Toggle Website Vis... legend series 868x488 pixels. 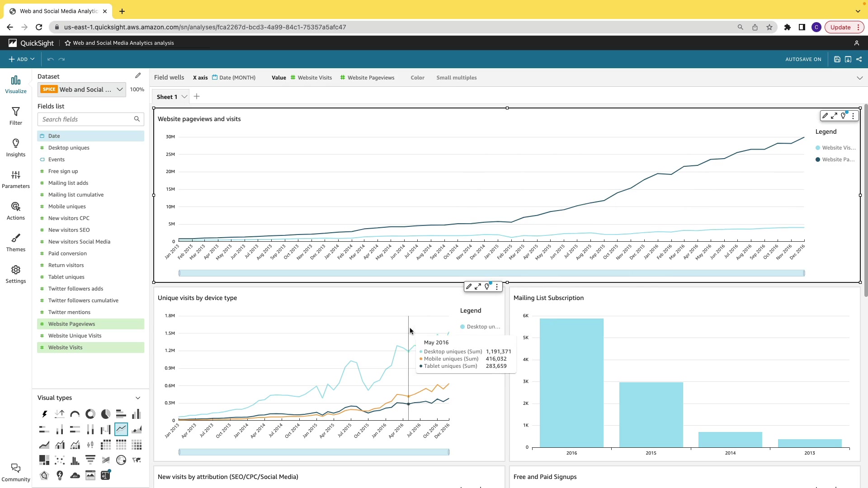coord(838,148)
